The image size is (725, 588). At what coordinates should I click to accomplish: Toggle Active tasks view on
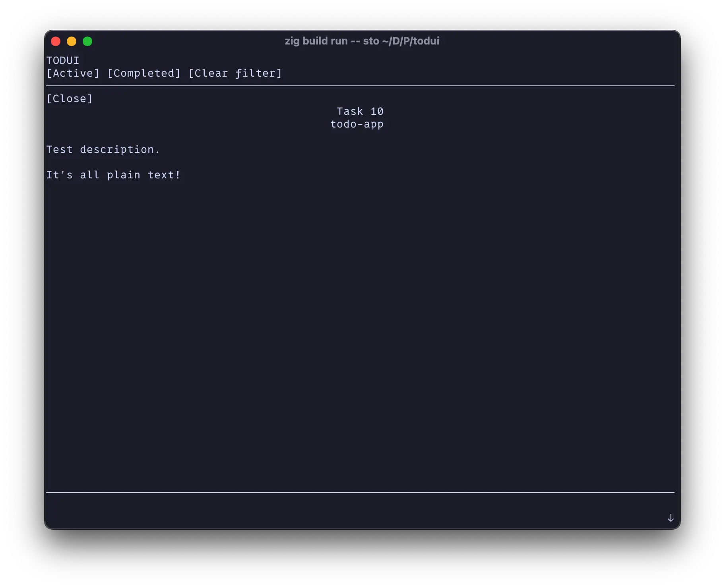coord(73,73)
